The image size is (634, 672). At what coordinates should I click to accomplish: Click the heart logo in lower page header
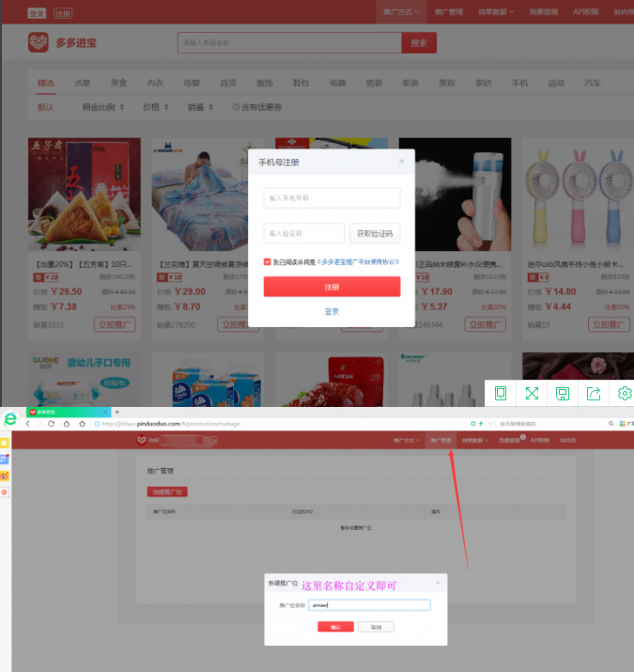click(x=142, y=440)
